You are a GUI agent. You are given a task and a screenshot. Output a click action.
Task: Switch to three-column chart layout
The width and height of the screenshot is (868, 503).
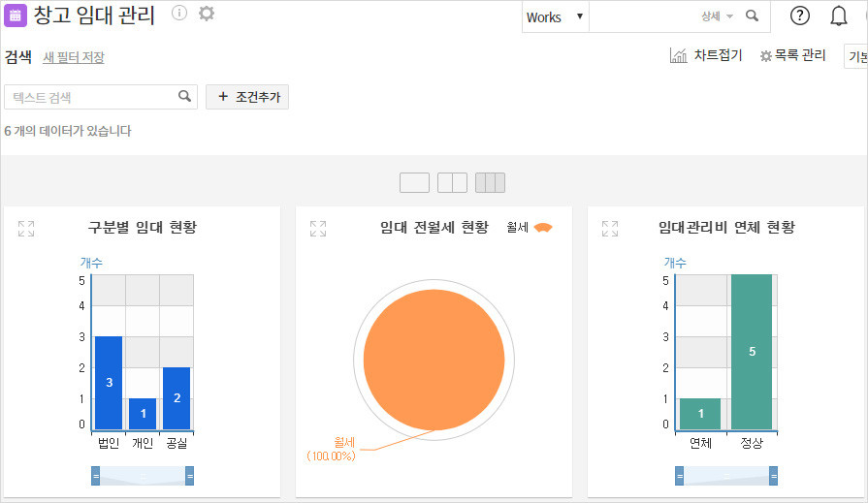(490, 182)
